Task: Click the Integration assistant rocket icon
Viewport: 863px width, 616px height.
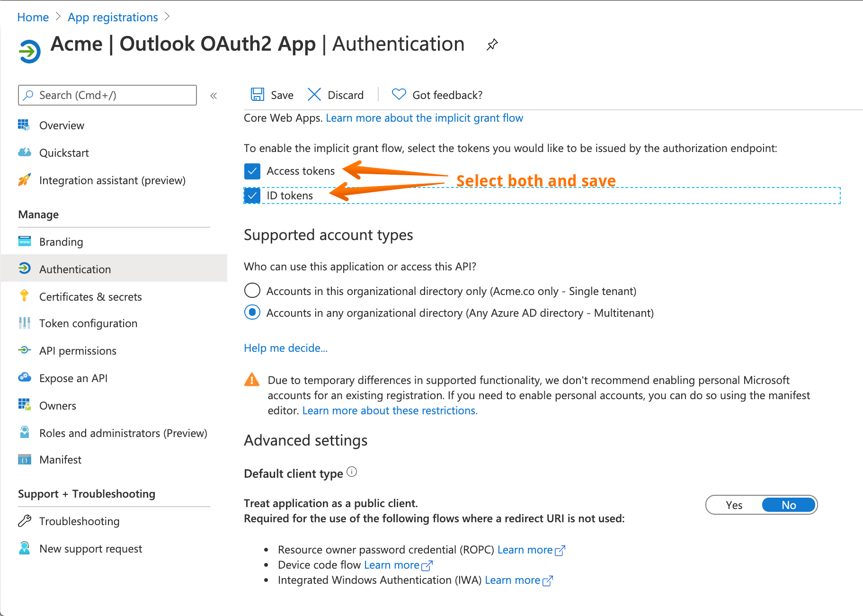Action: point(24,180)
